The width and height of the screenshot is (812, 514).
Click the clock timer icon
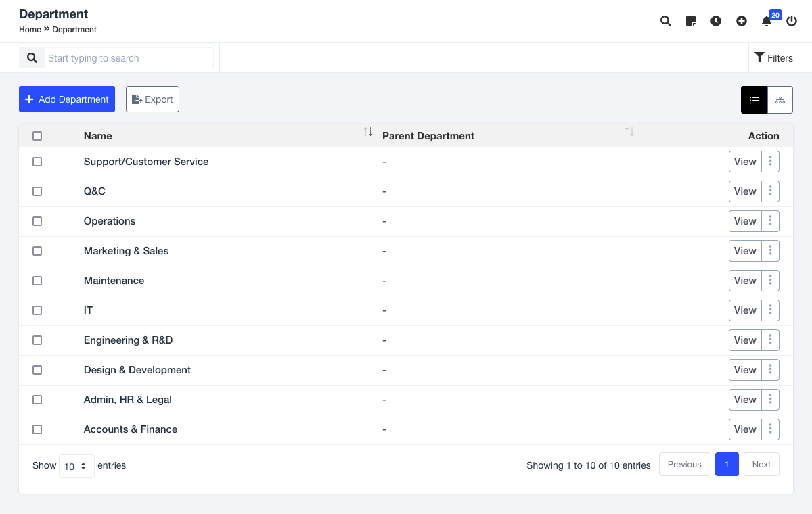point(716,21)
